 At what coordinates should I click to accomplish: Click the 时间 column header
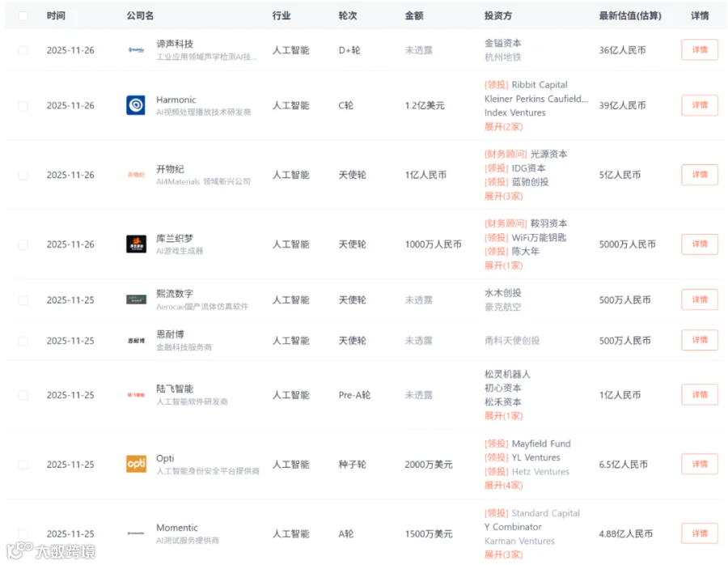click(56, 16)
